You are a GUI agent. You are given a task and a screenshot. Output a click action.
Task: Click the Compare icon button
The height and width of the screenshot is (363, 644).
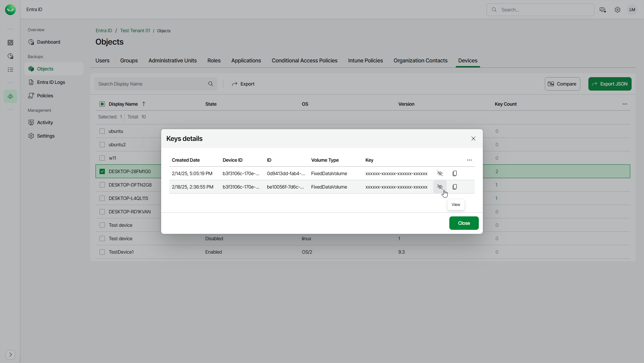[562, 84]
